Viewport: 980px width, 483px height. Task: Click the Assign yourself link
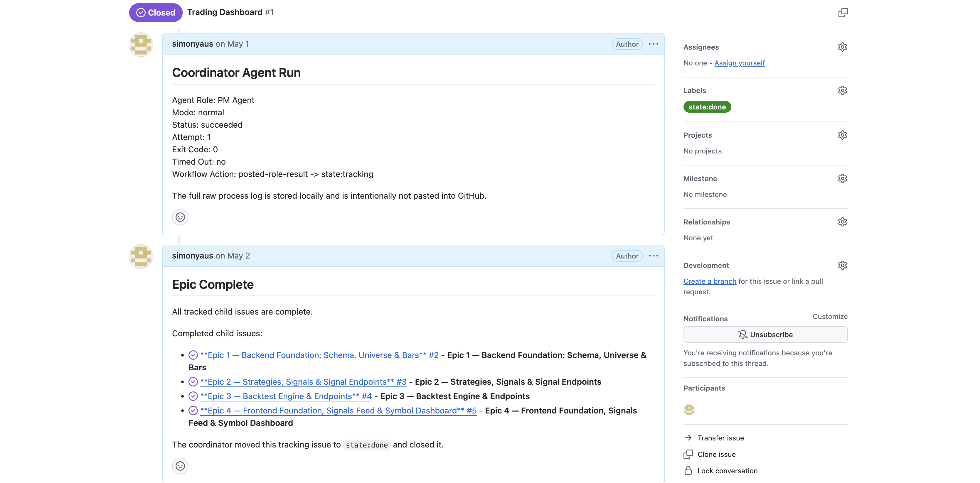[x=739, y=63]
